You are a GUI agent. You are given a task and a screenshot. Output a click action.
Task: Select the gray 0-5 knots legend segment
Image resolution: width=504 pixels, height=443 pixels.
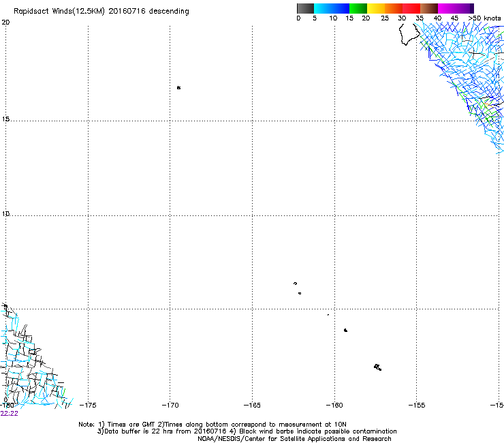click(x=305, y=8)
